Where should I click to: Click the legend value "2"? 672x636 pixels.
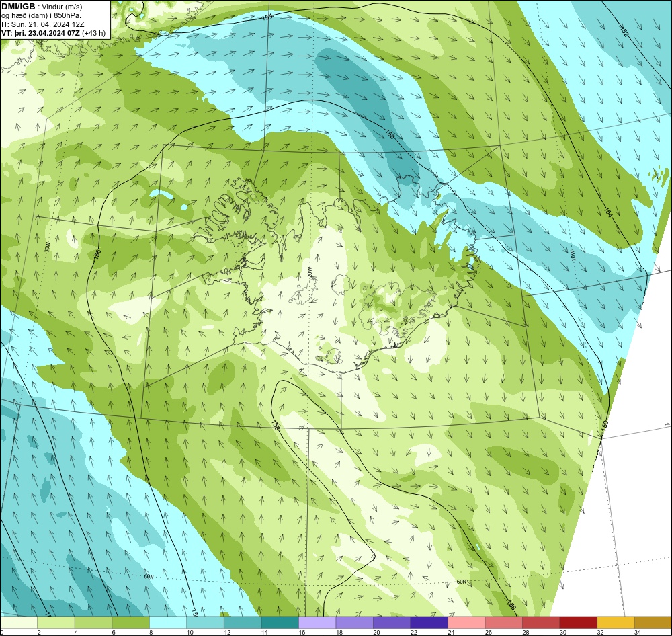[x=38, y=632]
